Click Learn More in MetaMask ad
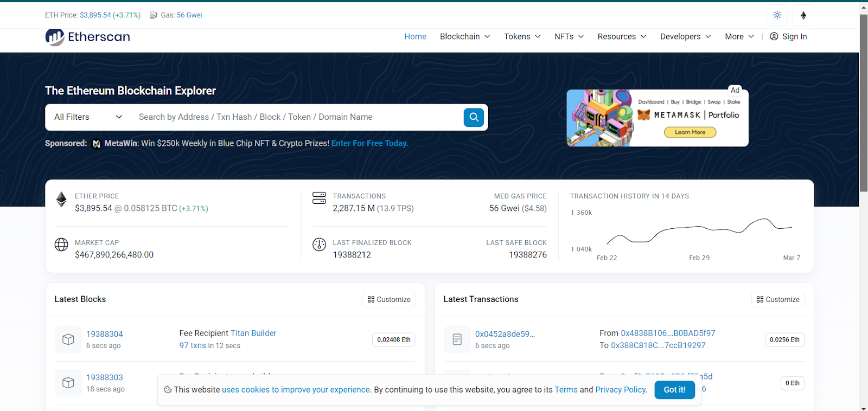 pos(690,132)
